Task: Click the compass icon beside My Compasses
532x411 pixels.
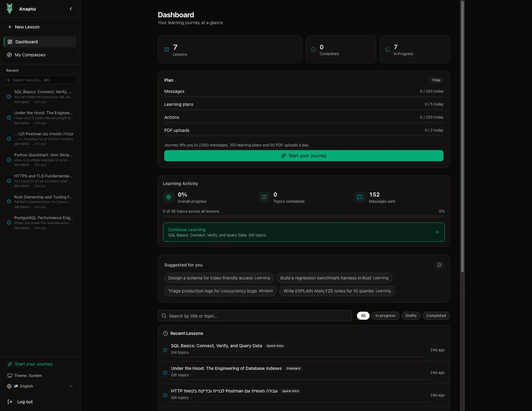Action: (x=9, y=55)
